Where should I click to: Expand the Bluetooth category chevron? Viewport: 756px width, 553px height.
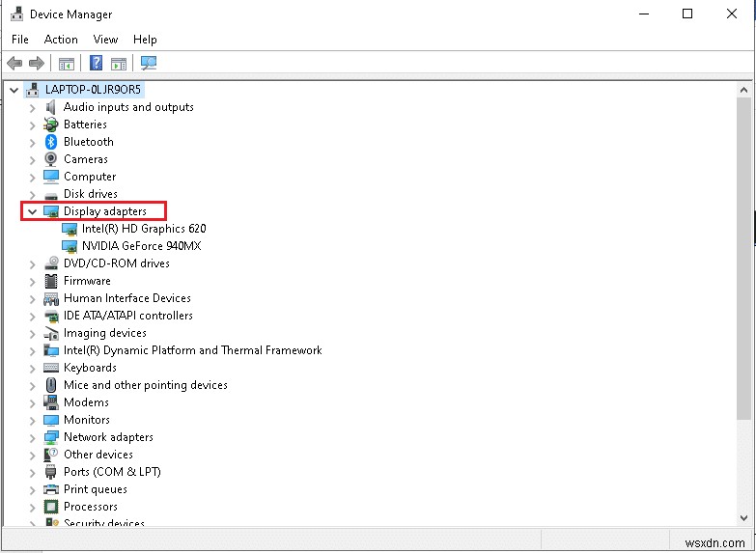pos(32,142)
